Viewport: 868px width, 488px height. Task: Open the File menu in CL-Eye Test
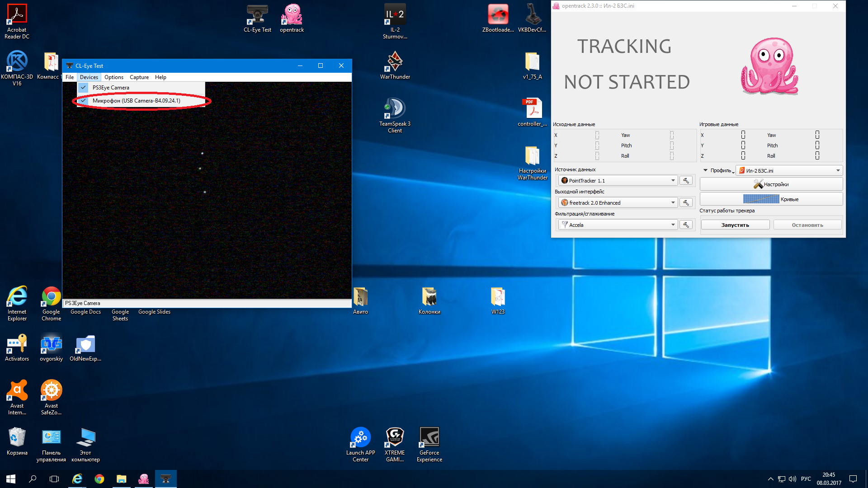pos(70,77)
